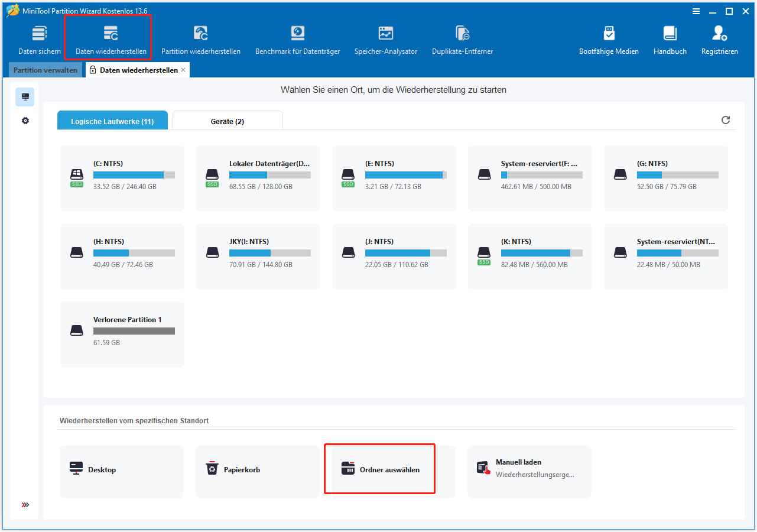757x532 pixels.
Task: Select the (K: NTFS) drive card
Action: [530, 257]
